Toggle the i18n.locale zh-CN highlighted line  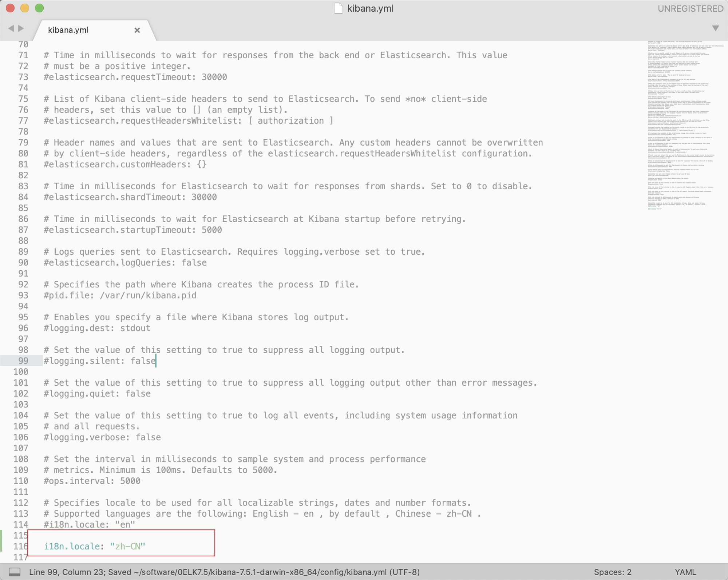tap(95, 545)
